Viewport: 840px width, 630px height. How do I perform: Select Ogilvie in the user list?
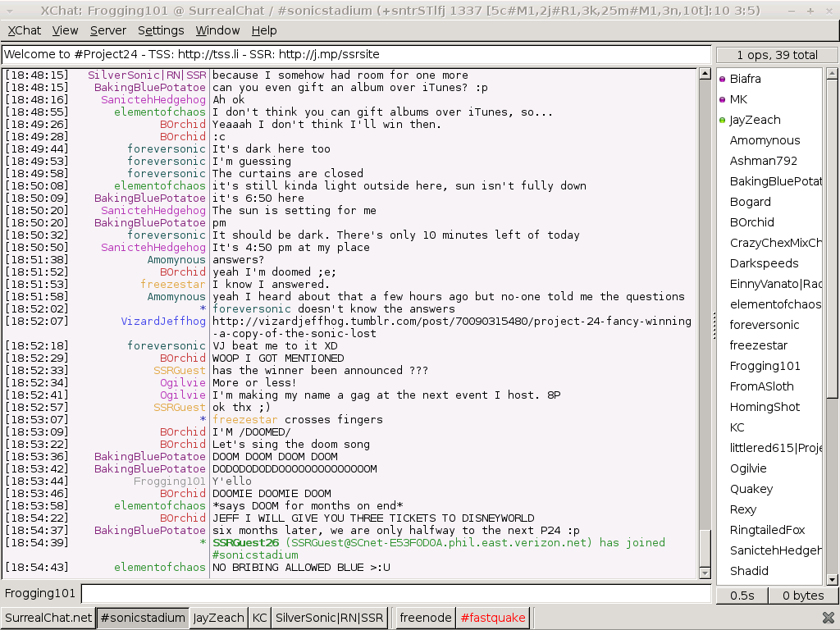pos(748,468)
